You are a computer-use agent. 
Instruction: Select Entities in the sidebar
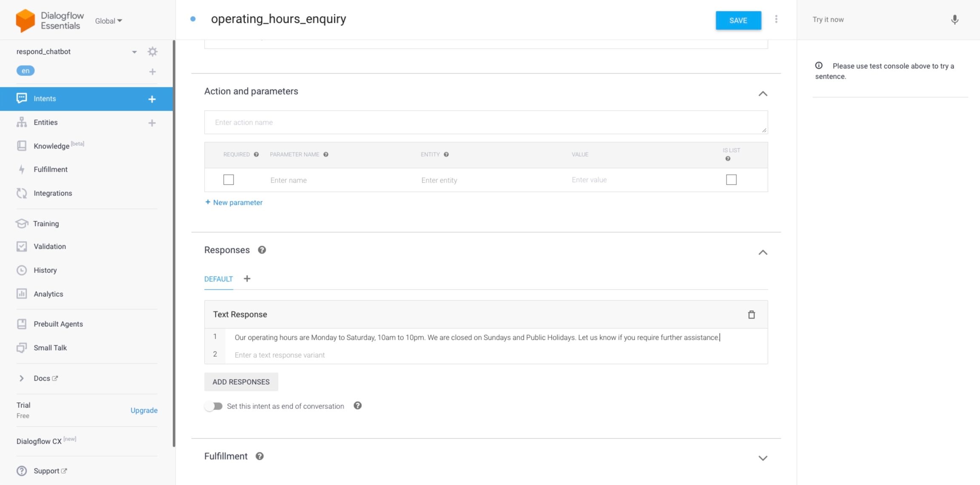coord(46,122)
